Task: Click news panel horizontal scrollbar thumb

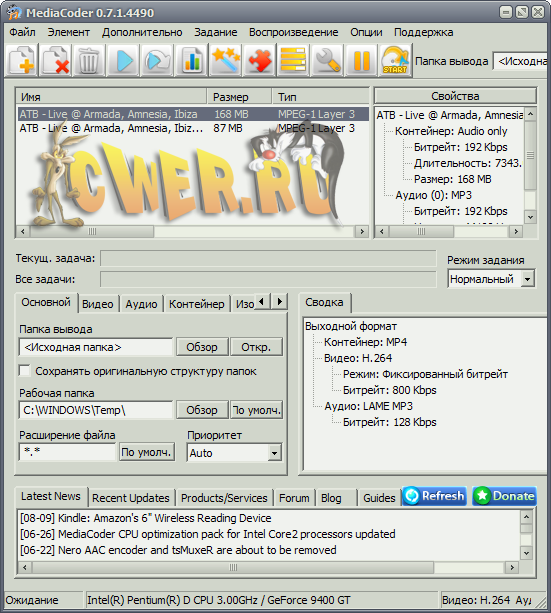Action: tap(233, 567)
